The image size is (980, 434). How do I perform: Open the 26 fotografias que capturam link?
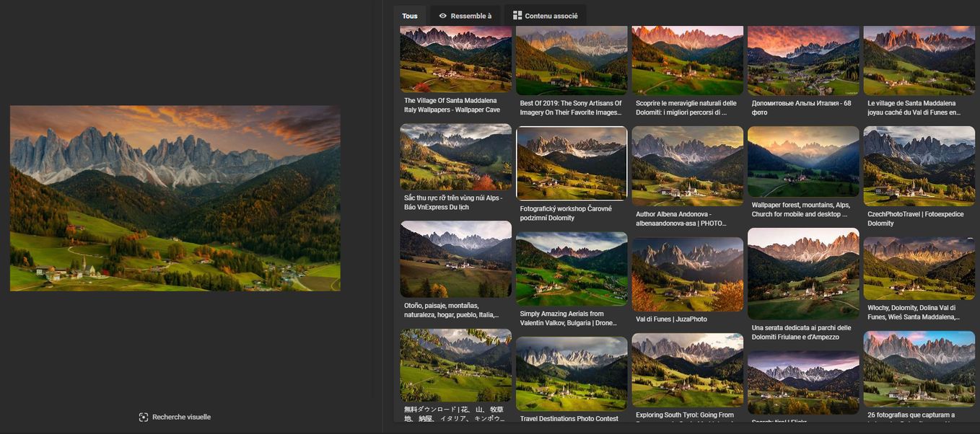911,415
